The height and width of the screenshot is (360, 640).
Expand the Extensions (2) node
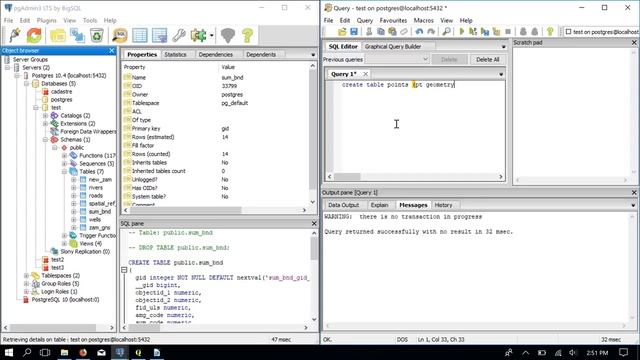coord(45,124)
